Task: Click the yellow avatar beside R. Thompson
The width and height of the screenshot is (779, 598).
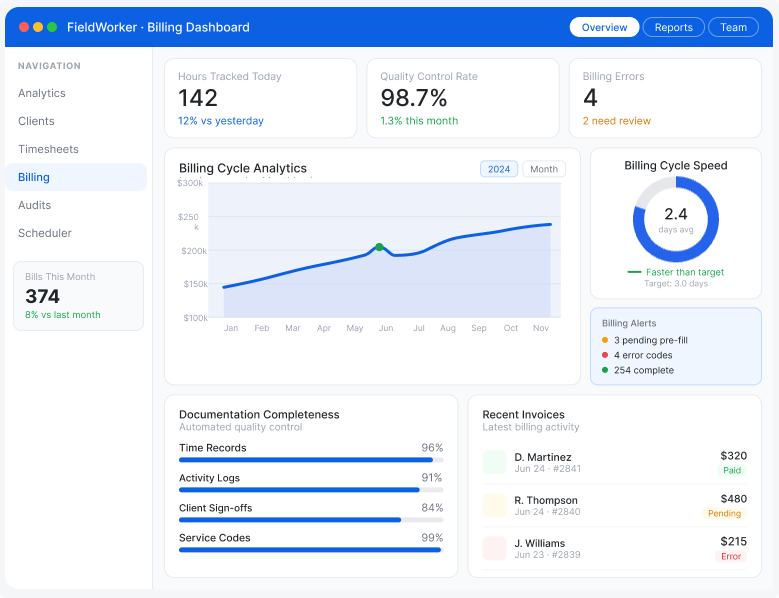Action: coord(494,505)
